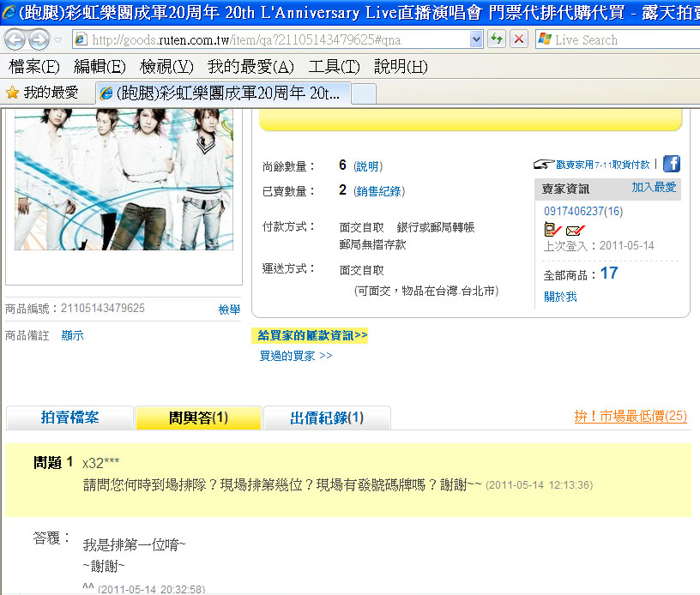Focus the Live Search input box
700x595 pixels.
point(625,39)
